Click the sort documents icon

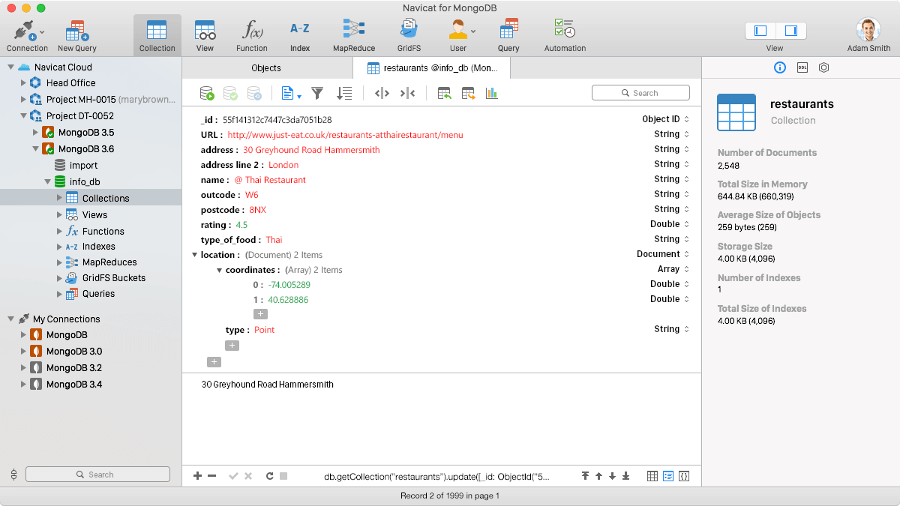(344, 93)
